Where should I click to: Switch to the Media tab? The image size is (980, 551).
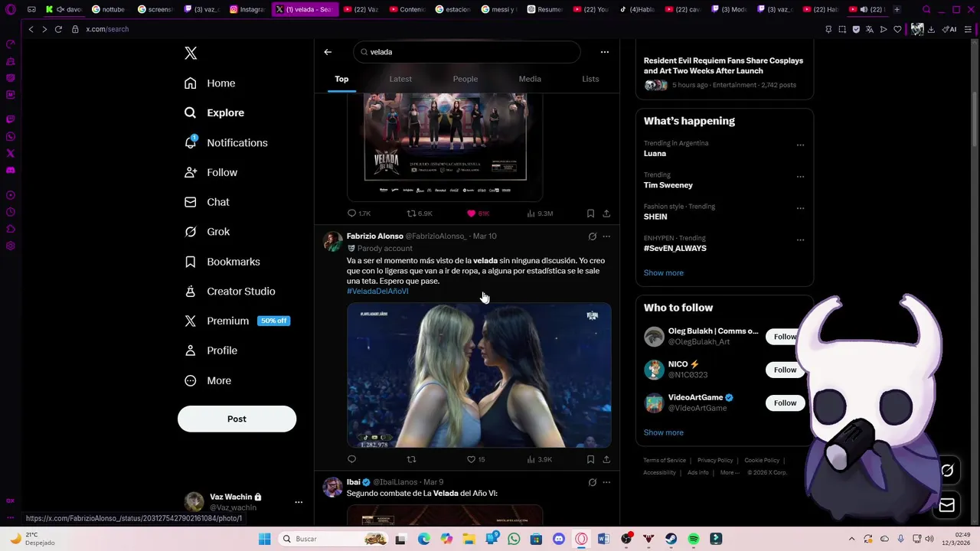(530, 79)
